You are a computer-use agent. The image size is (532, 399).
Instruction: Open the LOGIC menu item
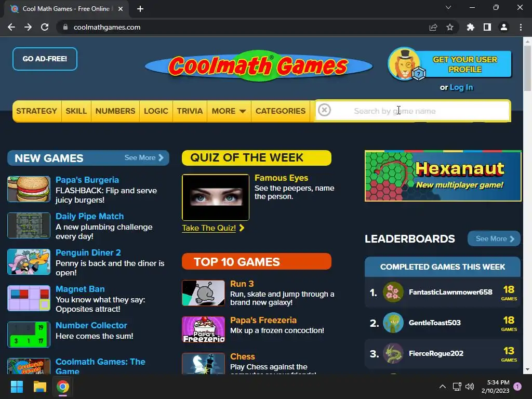(156, 111)
